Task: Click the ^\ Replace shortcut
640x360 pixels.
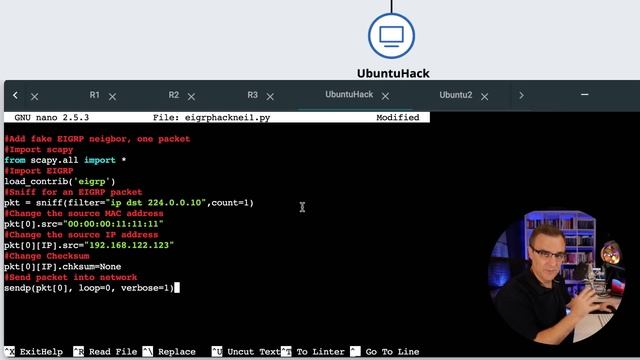Action: [169, 351]
